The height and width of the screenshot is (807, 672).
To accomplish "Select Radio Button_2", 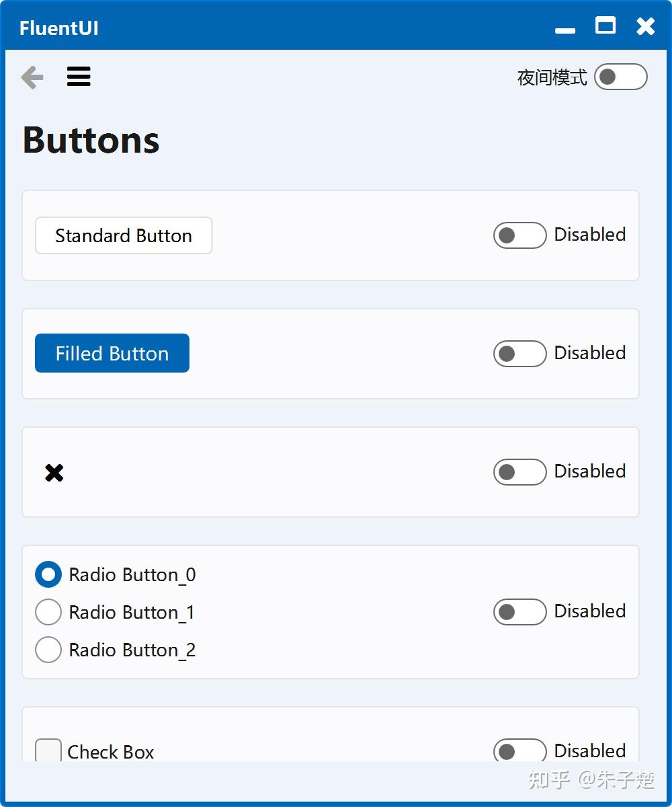I will (x=48, y=650).
